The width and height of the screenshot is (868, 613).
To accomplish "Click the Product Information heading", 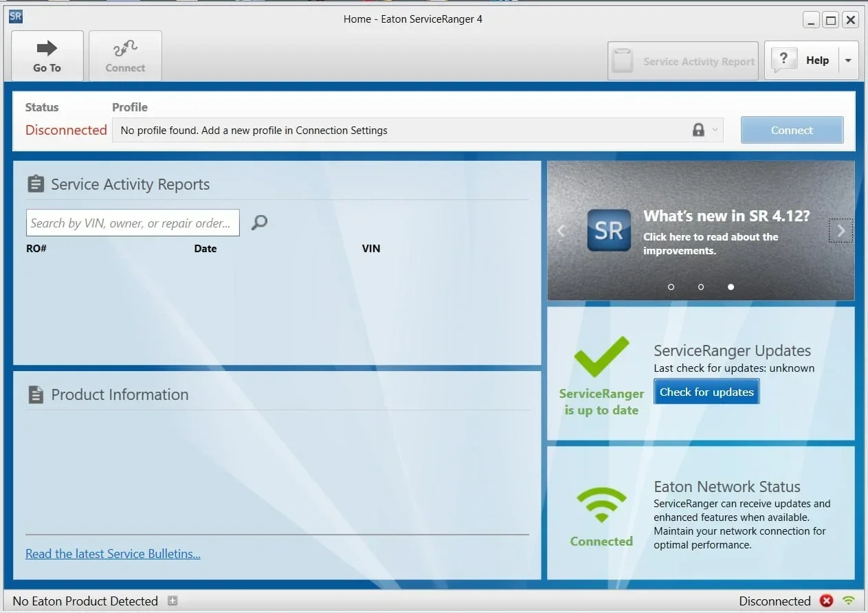I will tap(120, 394).
